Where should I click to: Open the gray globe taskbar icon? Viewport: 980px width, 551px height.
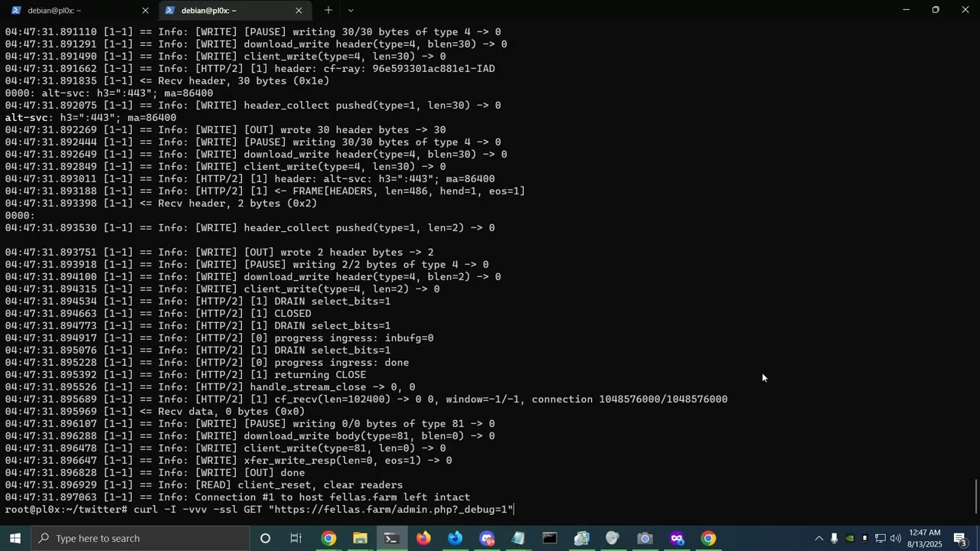[x=613, y=539]
